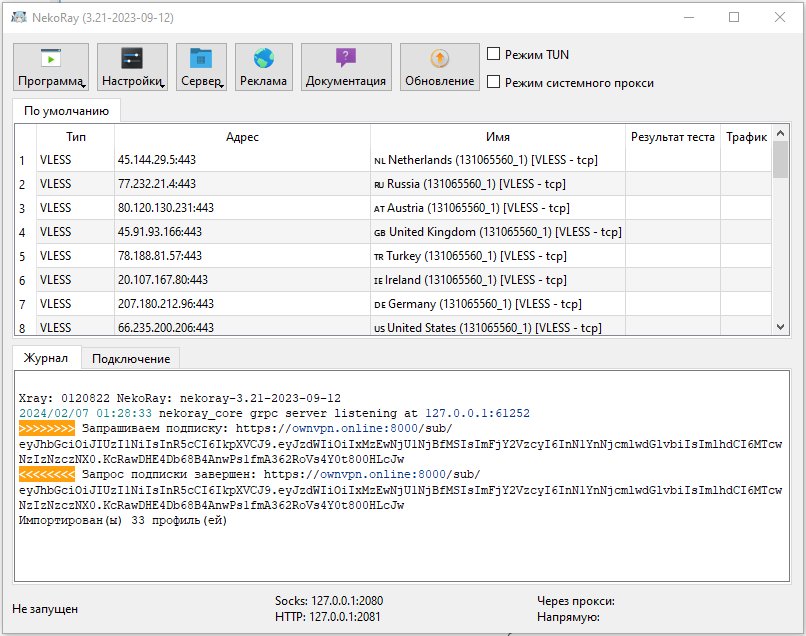Click the Трафик column header
This screenshot has width=806, height=636.
[746, 137]
